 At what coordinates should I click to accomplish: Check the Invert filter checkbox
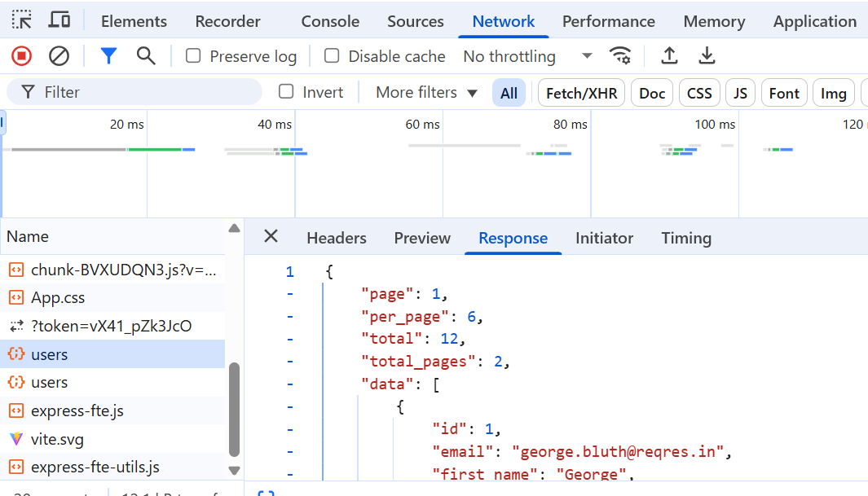286,92
